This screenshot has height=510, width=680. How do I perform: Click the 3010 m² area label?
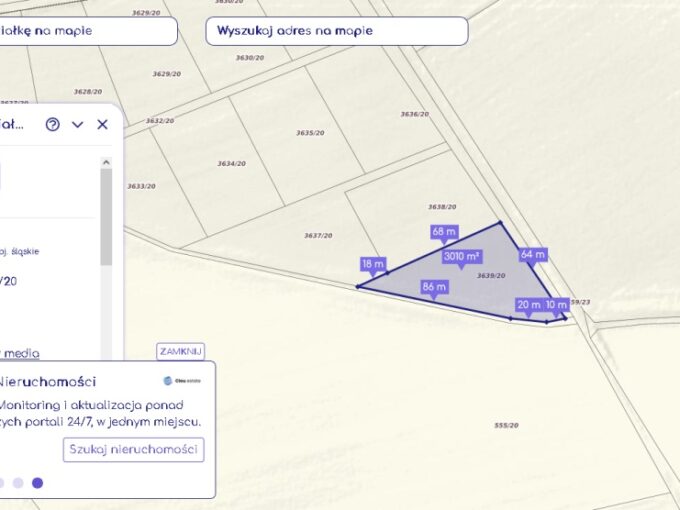[x=462, y=256]
